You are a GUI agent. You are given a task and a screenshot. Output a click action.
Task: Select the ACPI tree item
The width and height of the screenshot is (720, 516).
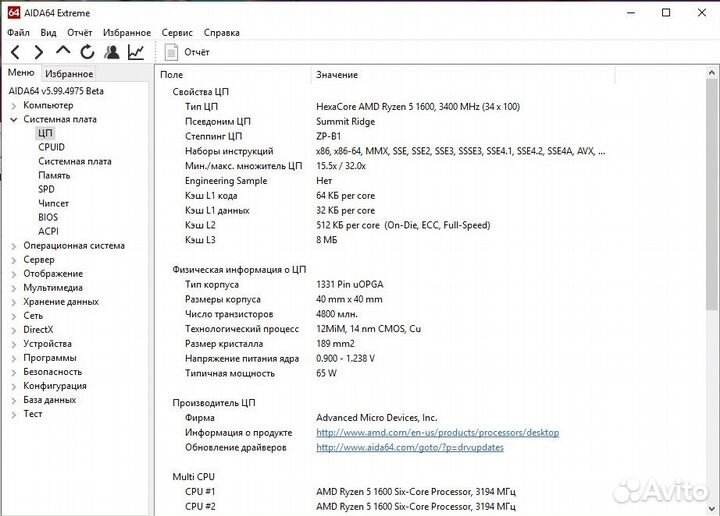tap(48, 231)
